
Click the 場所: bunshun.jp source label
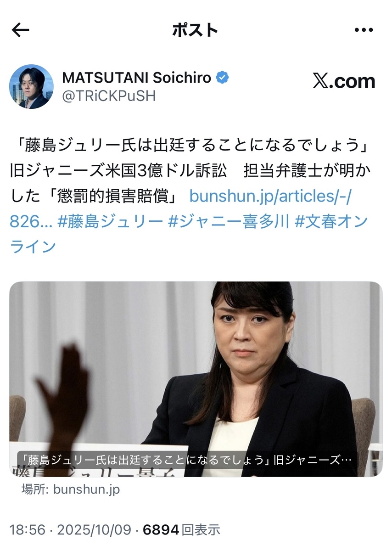pos(71,489)
